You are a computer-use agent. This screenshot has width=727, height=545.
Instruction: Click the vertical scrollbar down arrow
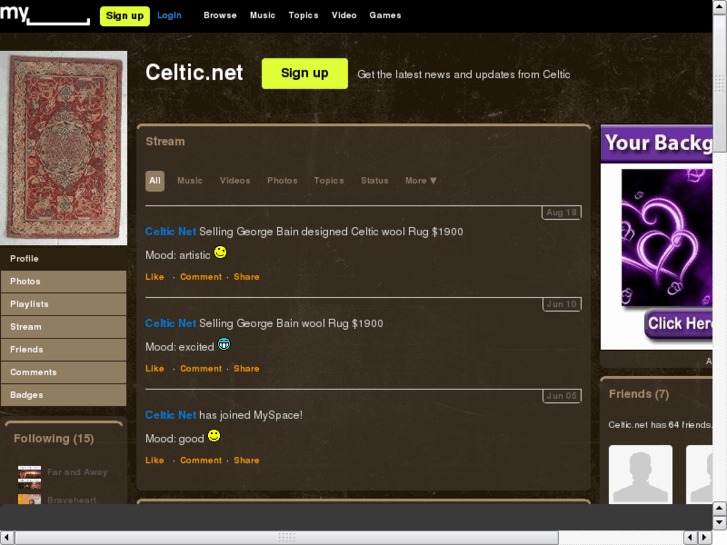[719, 522]
